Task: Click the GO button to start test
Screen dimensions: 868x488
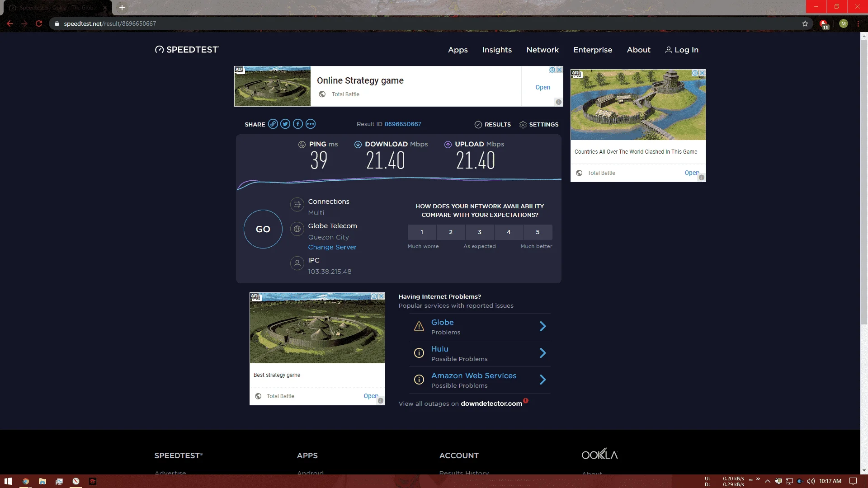Action: (x=263, y=229)
